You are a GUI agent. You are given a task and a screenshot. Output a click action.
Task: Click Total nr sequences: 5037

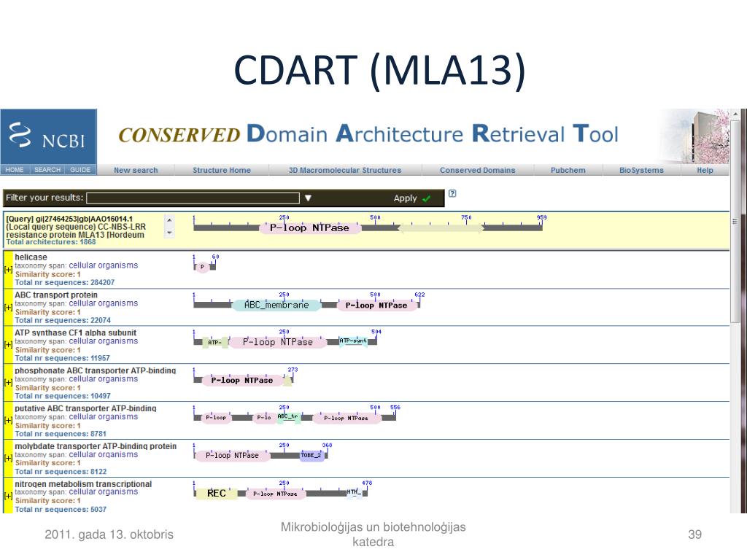[x=61, y=509]
